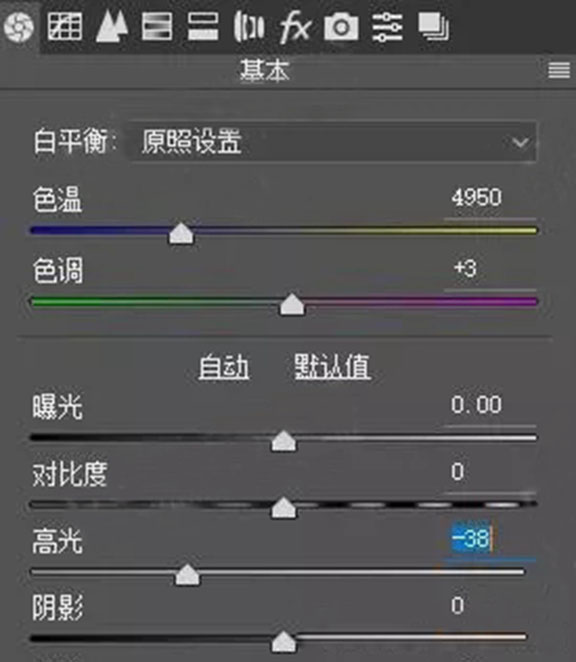This screenshot has height=662, width=576.
Task: Switch to the Tone Curve panel icon
Action: (65, 26)
